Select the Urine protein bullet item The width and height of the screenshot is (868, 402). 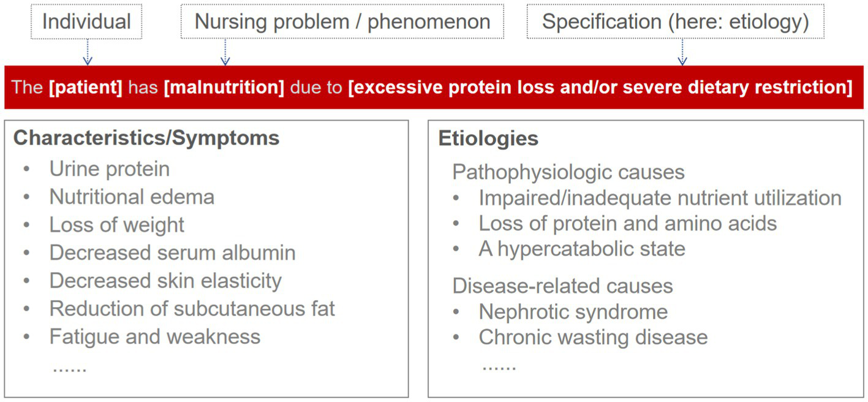coord(110,169)
